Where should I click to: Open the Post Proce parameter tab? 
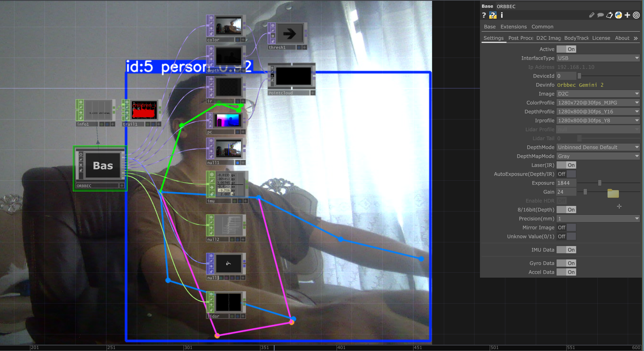pos(521,38)
